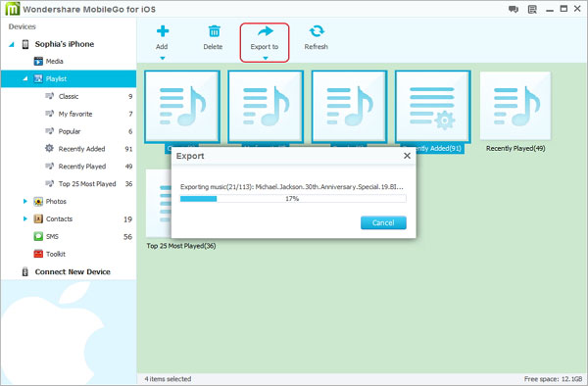The width and height of the screenshot is (588, 386).
Task: Click the Devices header label
Action: click(23, 26)
